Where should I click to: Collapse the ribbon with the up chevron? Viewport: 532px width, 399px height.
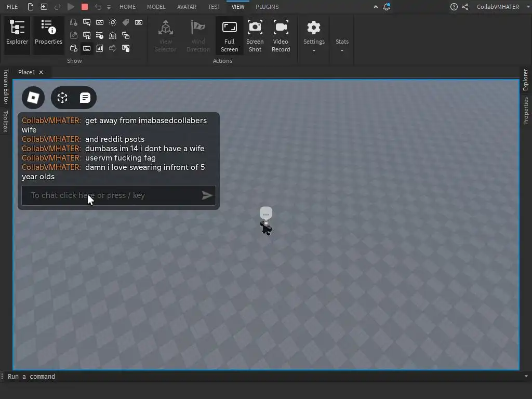click(x=376, y=7)
